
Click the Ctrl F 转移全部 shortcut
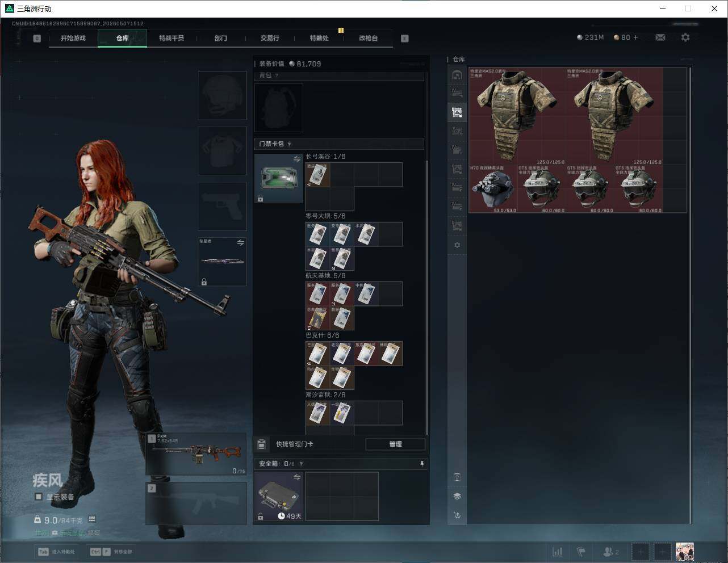tap(111, 552)
